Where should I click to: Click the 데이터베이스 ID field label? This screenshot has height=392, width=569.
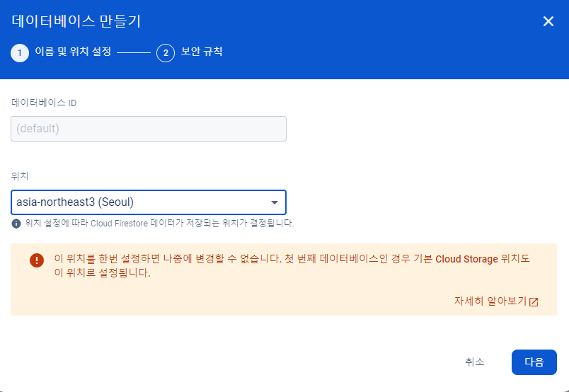coord(44,103)
